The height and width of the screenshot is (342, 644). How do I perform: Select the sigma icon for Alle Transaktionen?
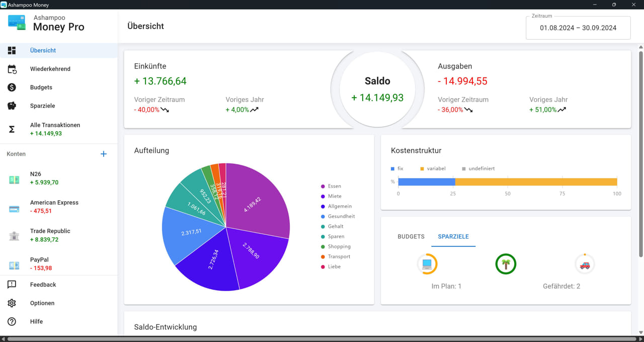(11, 129)
